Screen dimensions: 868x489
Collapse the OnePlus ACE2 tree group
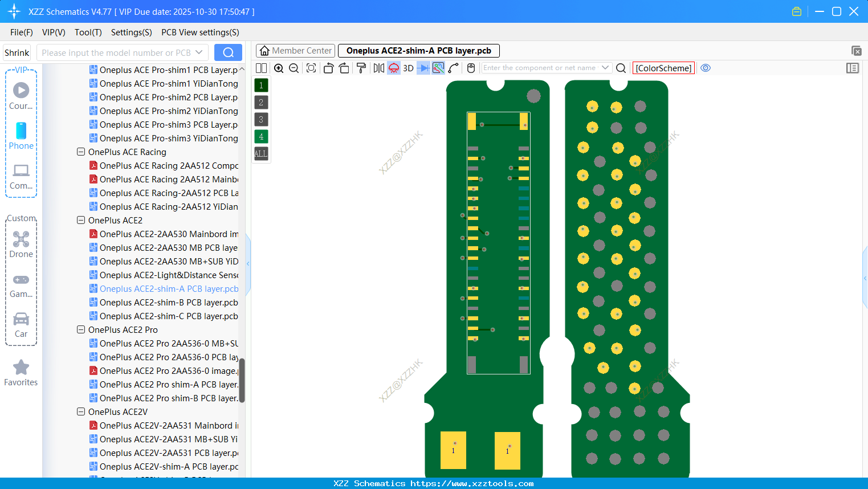(x=80, y=220)
